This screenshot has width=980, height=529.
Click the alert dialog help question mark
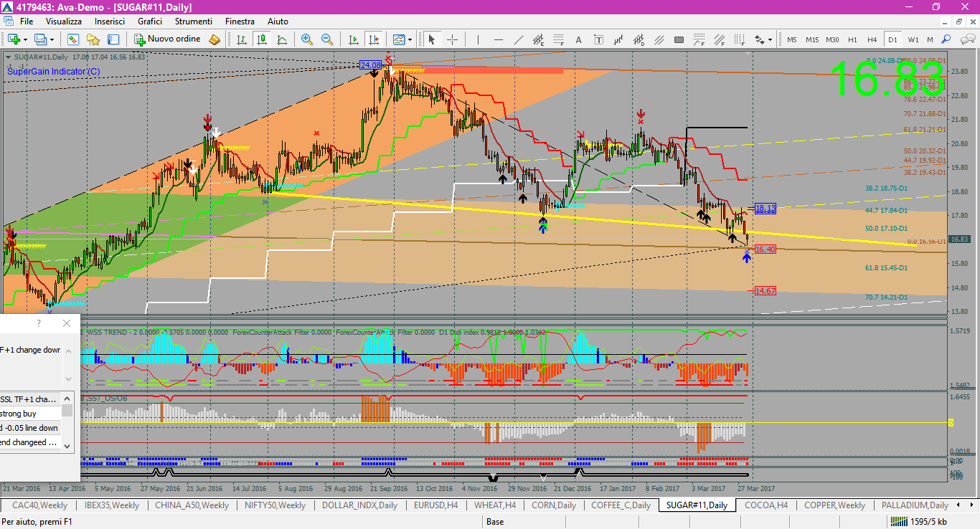(39, 323)
